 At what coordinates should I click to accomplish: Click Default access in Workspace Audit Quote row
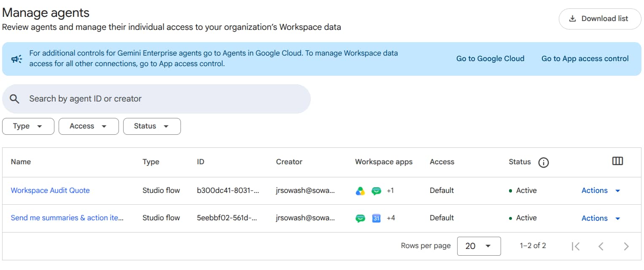tap(442, 190)
